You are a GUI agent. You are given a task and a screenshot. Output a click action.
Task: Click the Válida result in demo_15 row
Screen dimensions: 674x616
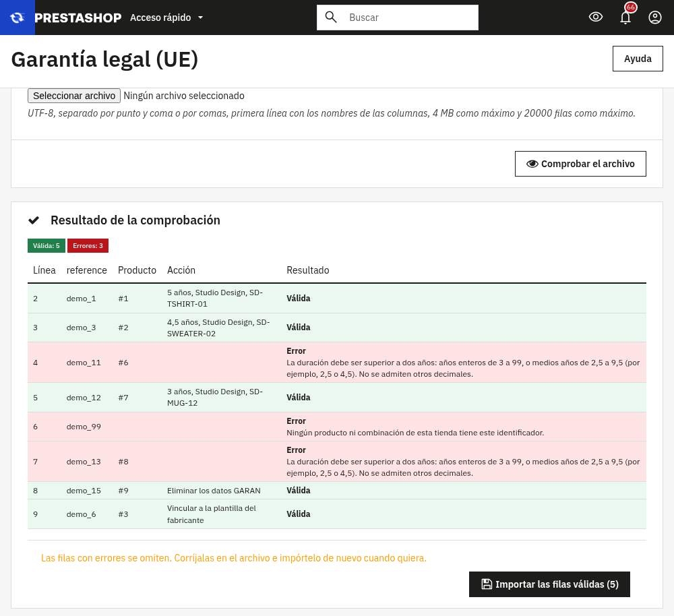[x=299, y=491]
